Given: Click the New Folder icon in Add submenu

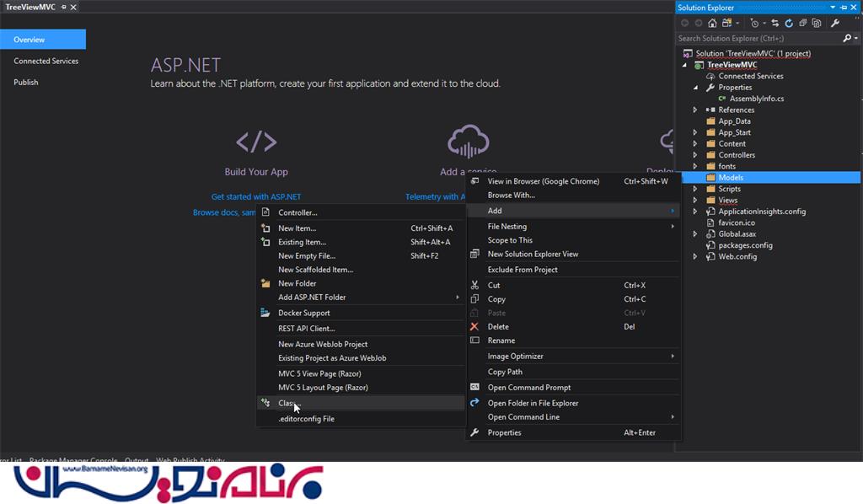Looking at the screenshot, I should [265, 283].
